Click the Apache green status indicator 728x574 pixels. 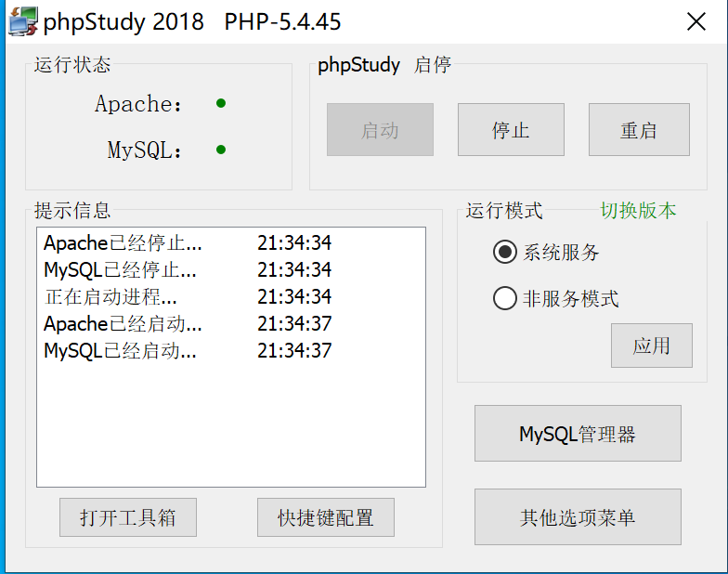click(221, 103)
